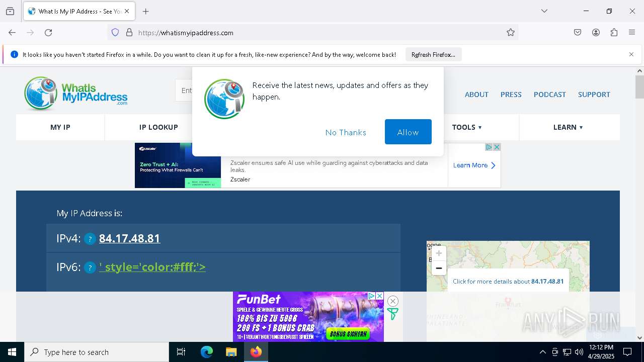Open the clock showing 12:12 PM
This screenshot has width=644, height=362.
click(x=601, y=352)
